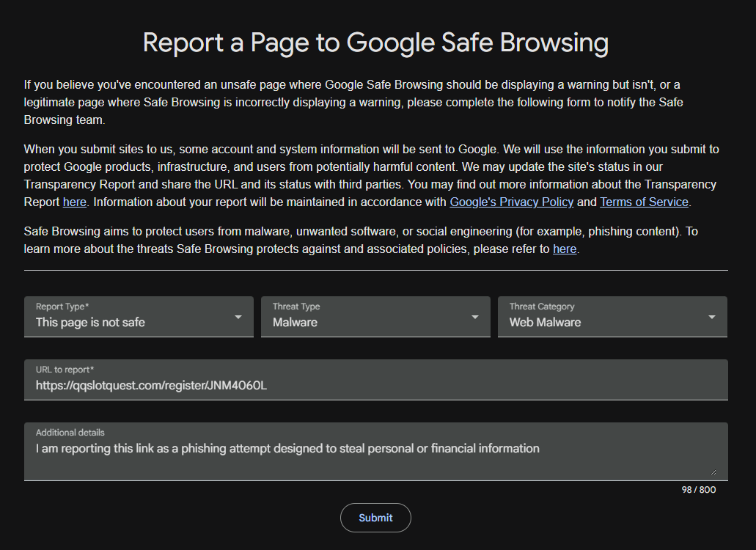Open the Threat Category dropdown

click(x=612, y=317)
